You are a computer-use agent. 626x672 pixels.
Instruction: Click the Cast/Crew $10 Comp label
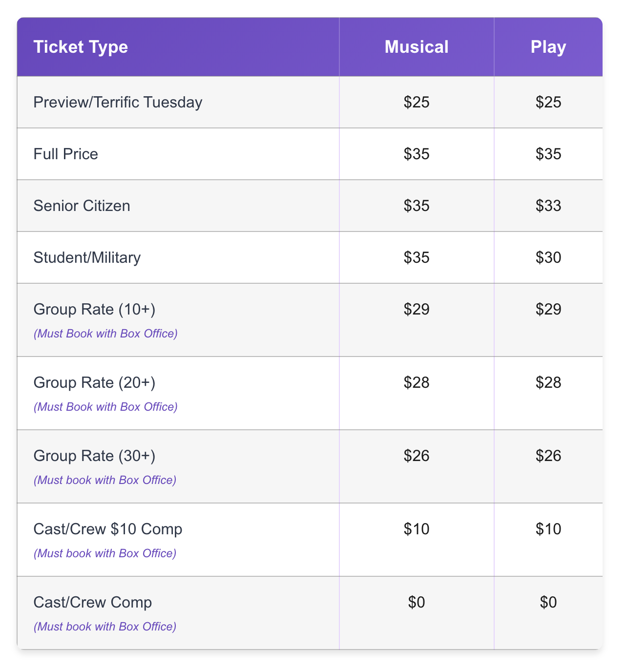click(108, 529)
